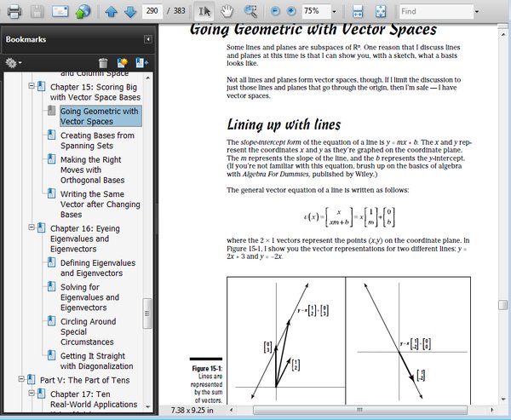Viewport: 511px width, 420px height.
Task: Click bookmark icon beside Getting It Straight
Action: 51,354
